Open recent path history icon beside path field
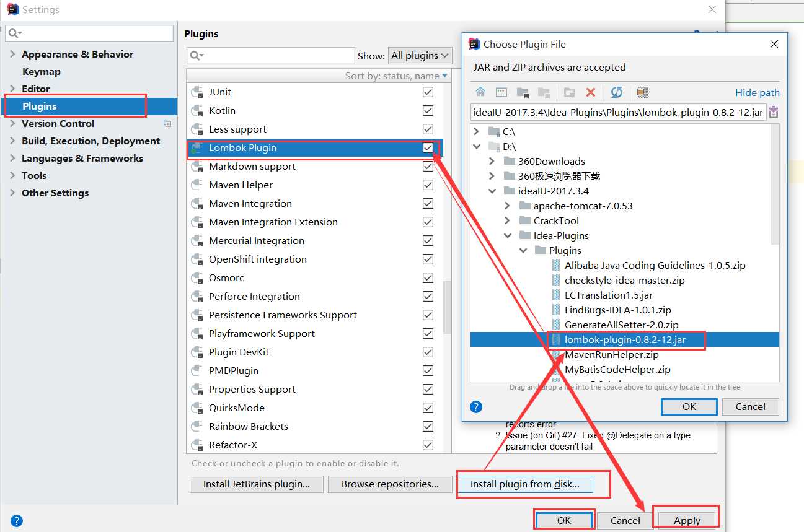Screen dimensions: 804x532 [x=774, y=113]
